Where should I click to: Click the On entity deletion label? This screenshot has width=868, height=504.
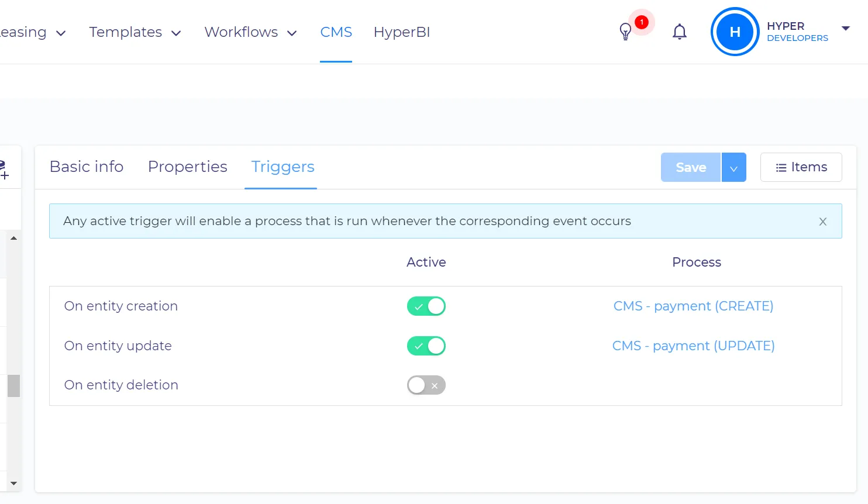(121, 385)
